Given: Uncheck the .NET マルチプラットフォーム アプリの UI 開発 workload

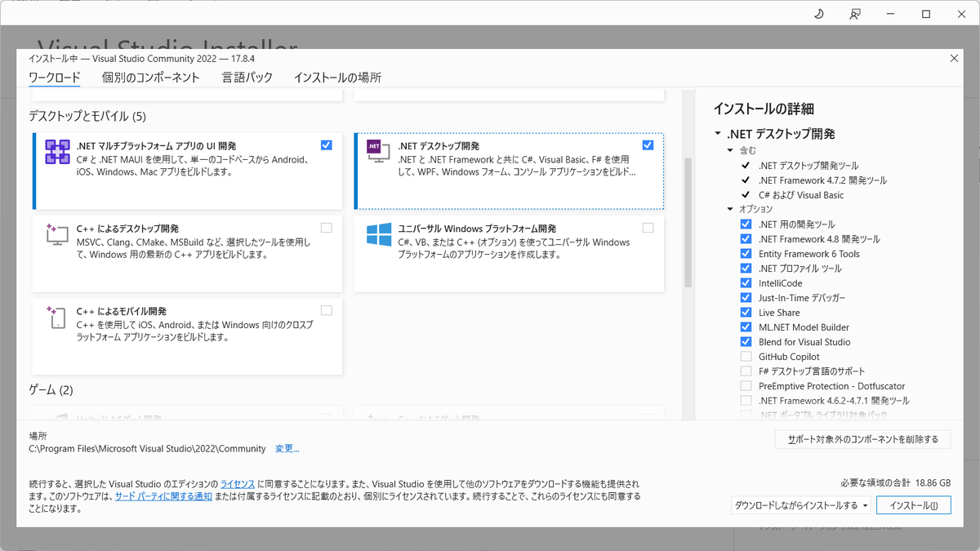Looking at the screenshot, I should (327, 145).
